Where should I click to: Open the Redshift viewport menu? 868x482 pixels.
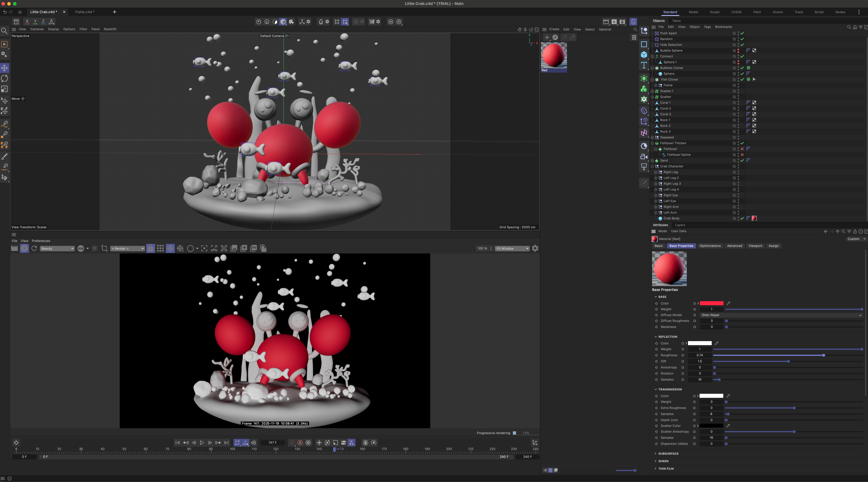(x=110, y=29)
